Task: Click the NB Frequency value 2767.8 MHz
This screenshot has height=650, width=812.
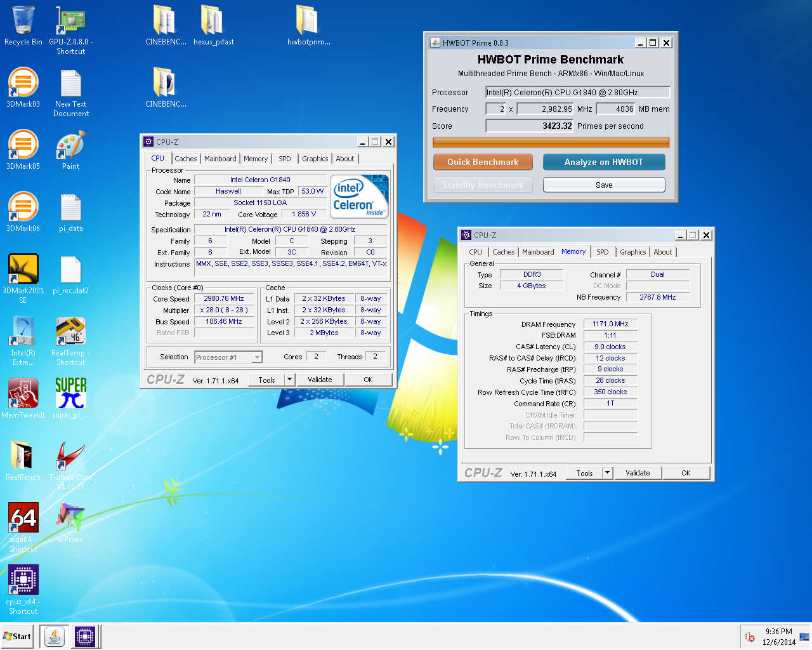Action: [x=658, y=297]
